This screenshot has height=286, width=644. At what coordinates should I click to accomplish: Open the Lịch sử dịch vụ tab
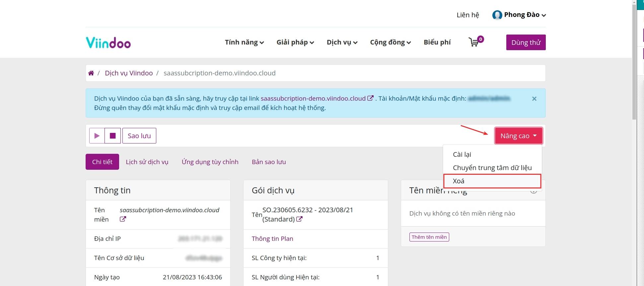pos(147,162)
